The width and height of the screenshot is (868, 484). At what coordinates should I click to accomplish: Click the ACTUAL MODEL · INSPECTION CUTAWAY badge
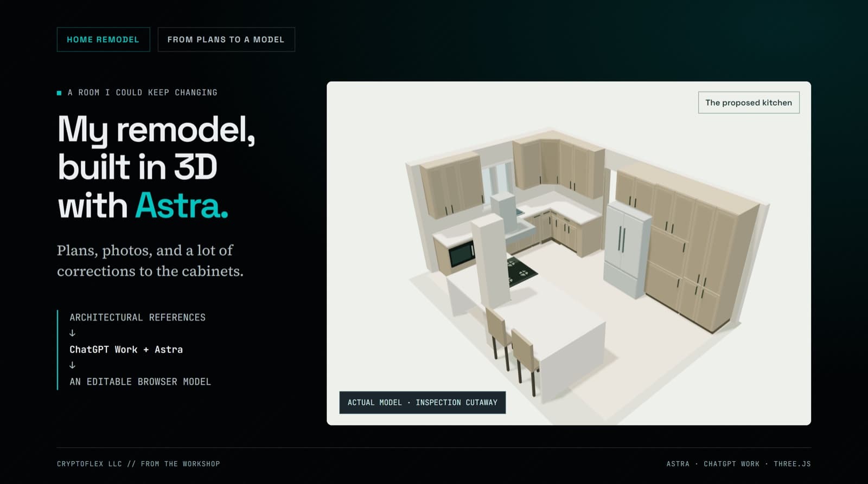pyautogui.click(x=423, y=402)
